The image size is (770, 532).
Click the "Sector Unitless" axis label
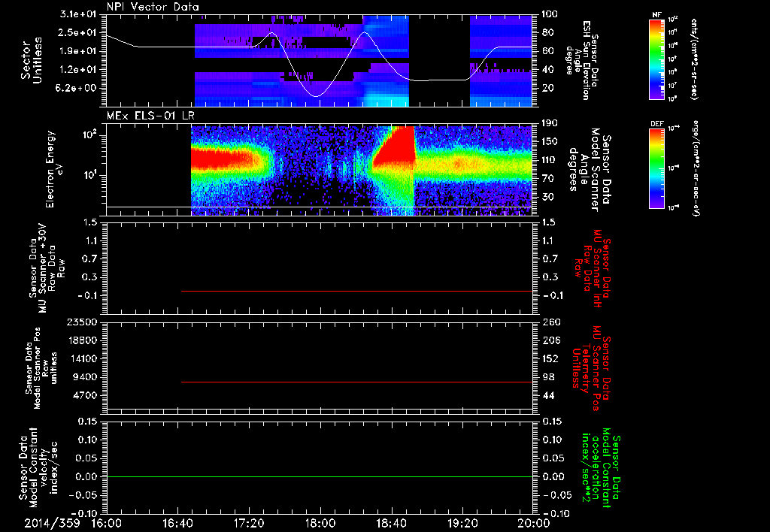(x=32, y=60)
